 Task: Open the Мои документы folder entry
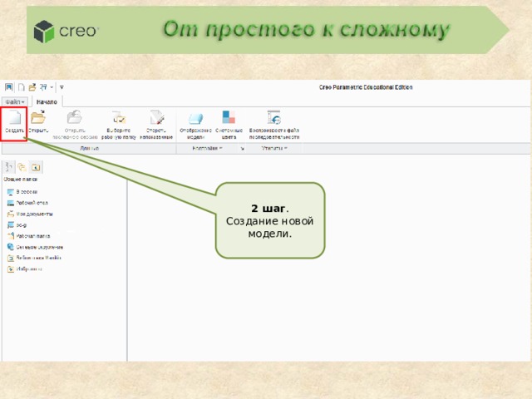pos(30,214)
